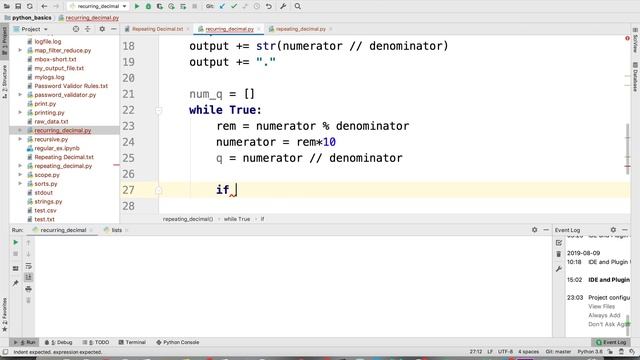Mark all notifications read in Event Log
Image resolution: width=640 pixels, height=360 pixels.
pyautogui.click(x=559, y=243)
